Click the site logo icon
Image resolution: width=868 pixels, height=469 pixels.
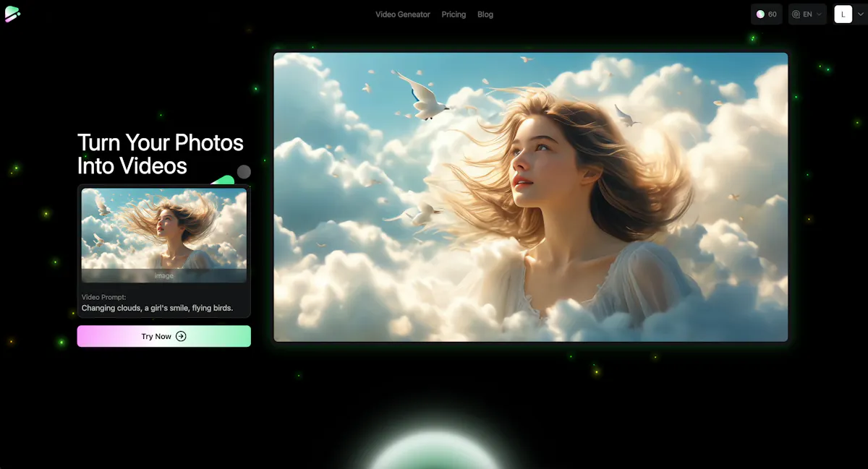pyautogui.click(x=12, y=14)
